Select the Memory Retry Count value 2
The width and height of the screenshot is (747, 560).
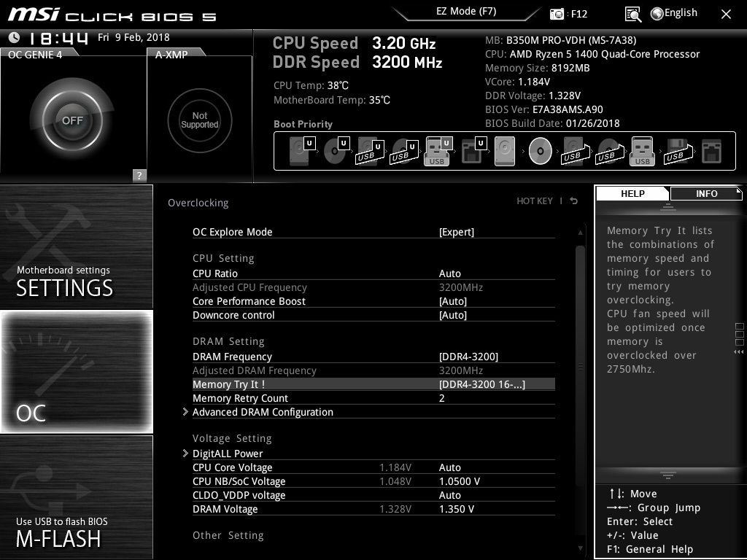(441, 398)
